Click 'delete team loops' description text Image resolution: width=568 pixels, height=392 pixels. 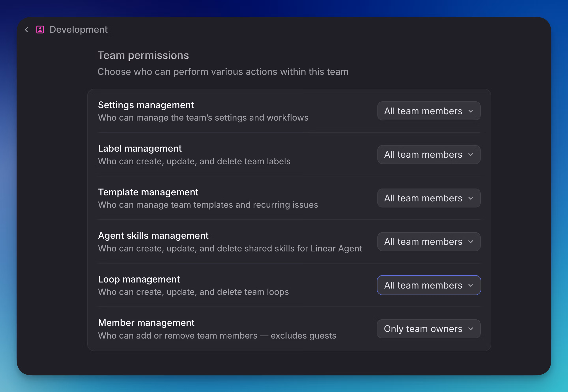(253, 292)
